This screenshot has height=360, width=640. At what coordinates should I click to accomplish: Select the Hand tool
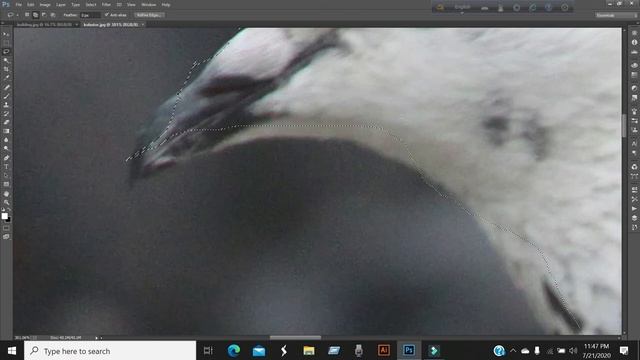[6, 194]
